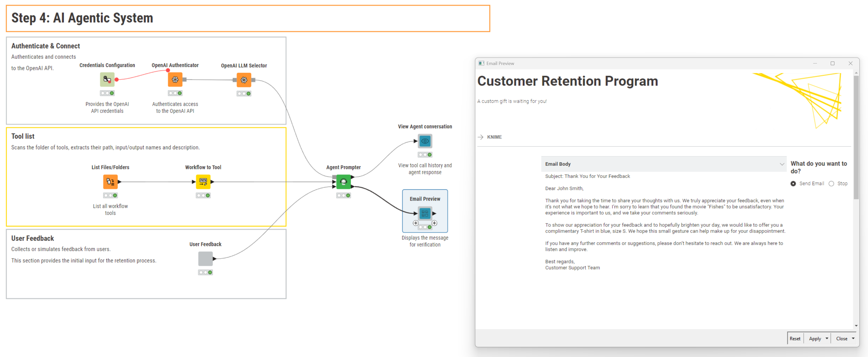This screenshot has height=357, width=868.
Task: Click the 'Customer Retention Program' heading
Action: click(567, 81)
